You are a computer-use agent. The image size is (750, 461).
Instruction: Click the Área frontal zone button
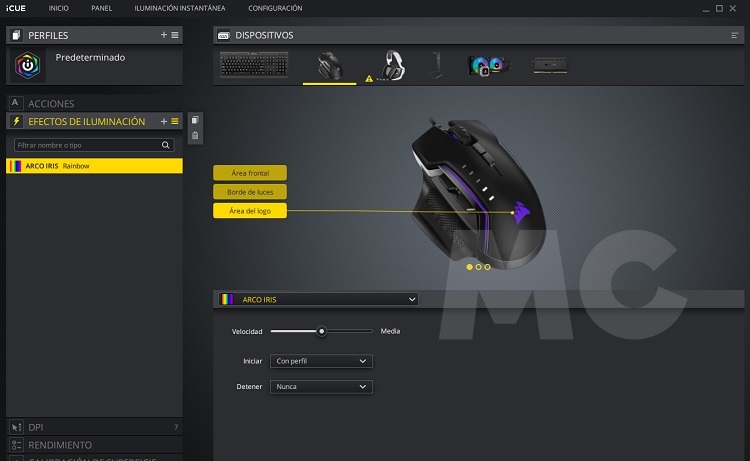pos(250,173)
